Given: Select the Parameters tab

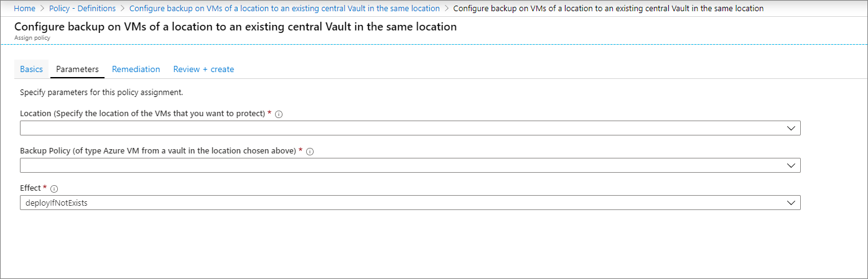Looking at the screenshot, I should [77, 69].
